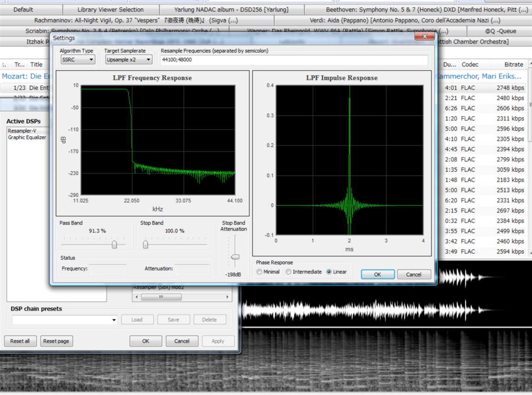The height and width of the screenshot is (395, 532).
Task: Sort the playlist by Bitrate column
Action: 513,64
